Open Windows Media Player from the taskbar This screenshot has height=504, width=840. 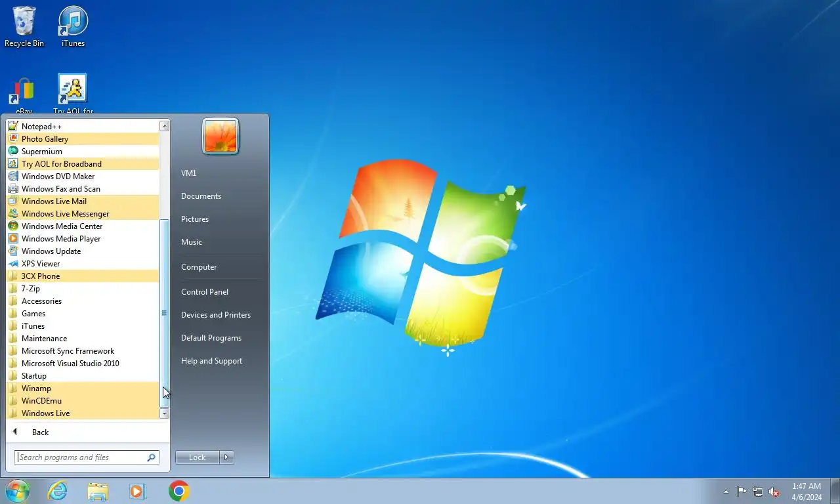[x=138, y=491]
